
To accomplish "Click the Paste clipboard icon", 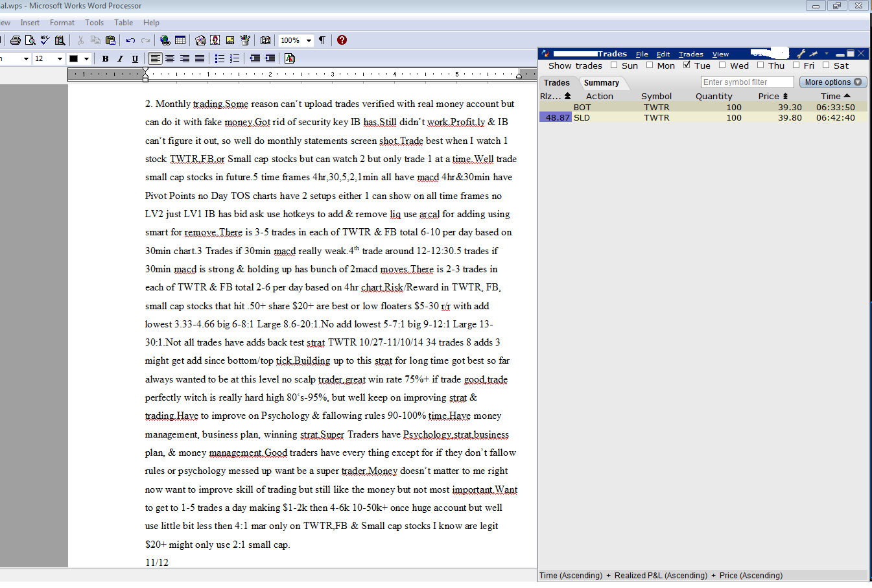I will (110, 40).
